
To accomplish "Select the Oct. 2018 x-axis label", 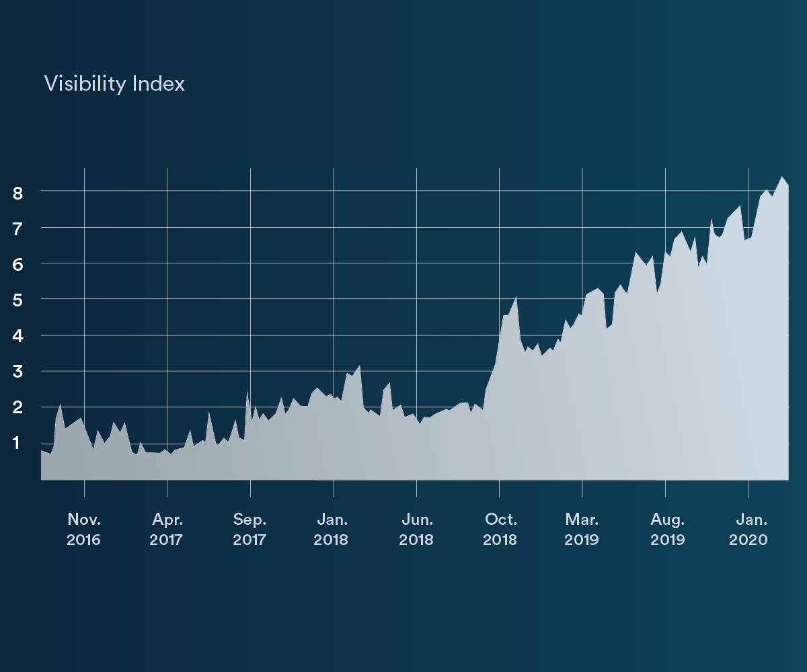I will [500, 530].
